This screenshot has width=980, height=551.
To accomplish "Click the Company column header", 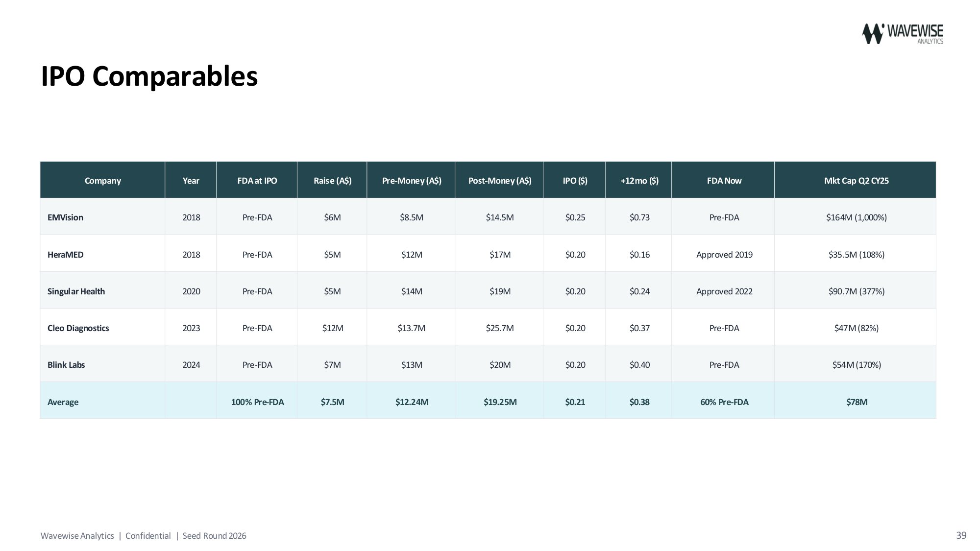I will tap(102, 180).
